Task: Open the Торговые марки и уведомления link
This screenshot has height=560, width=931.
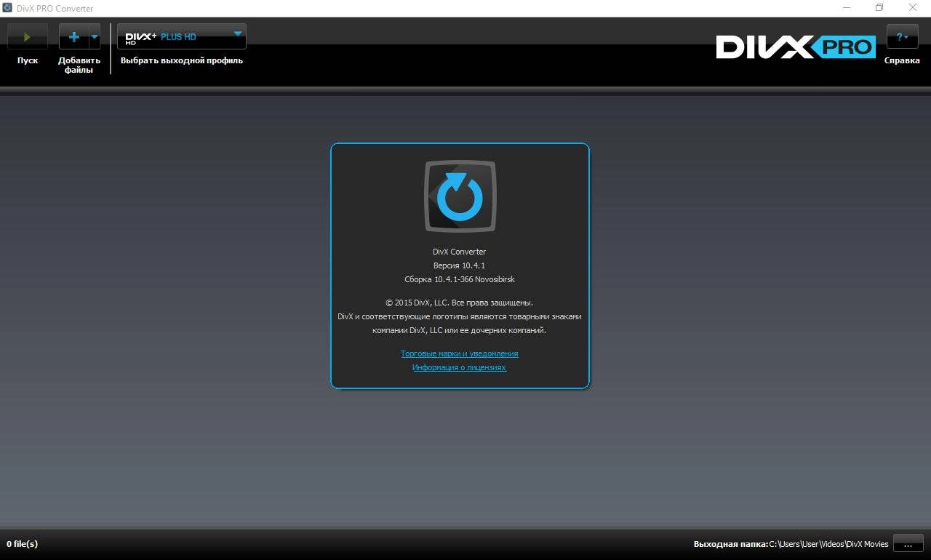Action: click(460, 353)
